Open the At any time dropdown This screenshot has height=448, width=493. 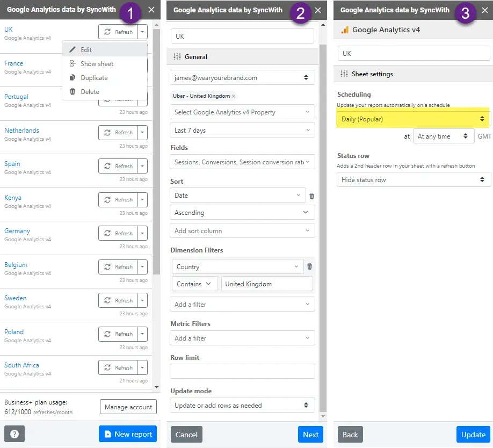pos(443,136)
